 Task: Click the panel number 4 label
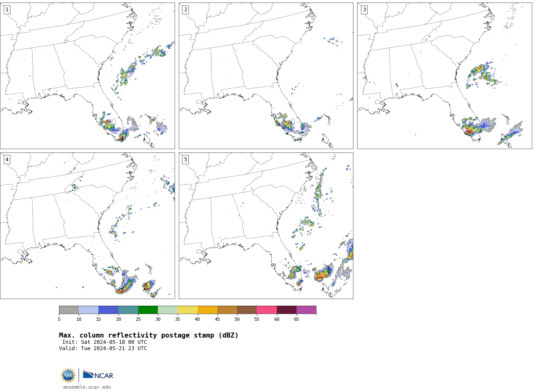[7, 160]
